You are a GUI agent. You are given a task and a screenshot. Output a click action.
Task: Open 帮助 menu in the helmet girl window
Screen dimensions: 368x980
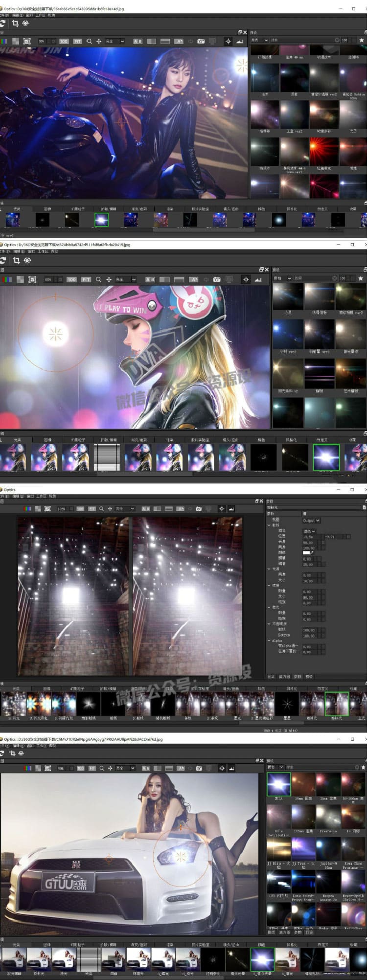[54, 251]
